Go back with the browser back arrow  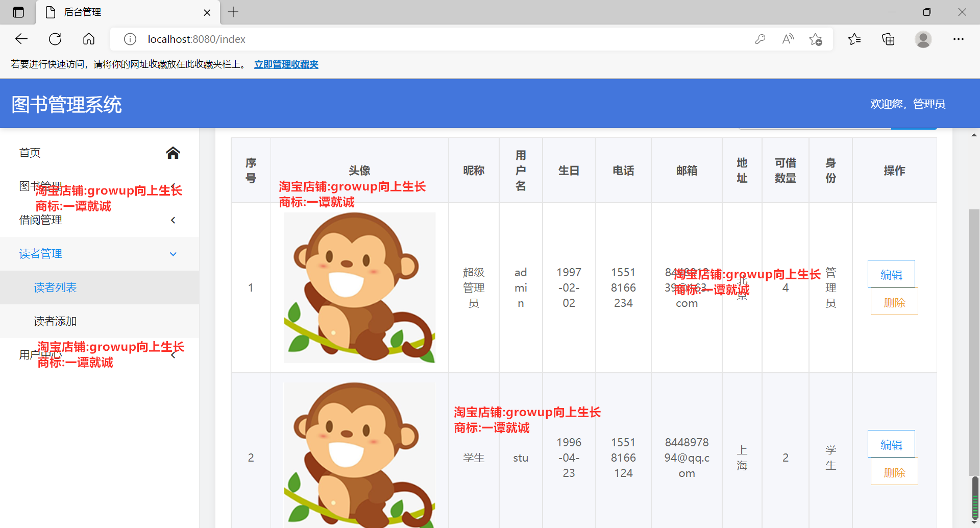pyautogui.click(x=21, y=39)
